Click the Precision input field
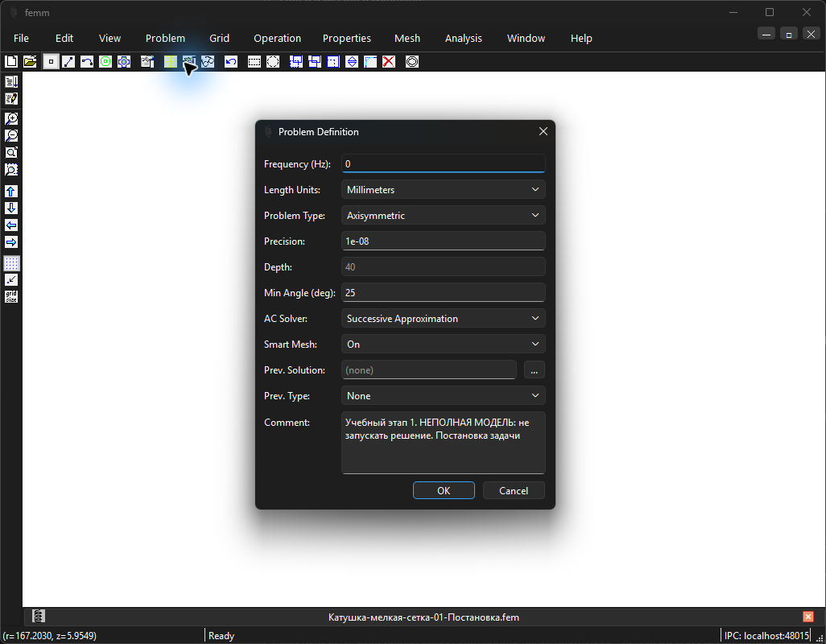 443,242
